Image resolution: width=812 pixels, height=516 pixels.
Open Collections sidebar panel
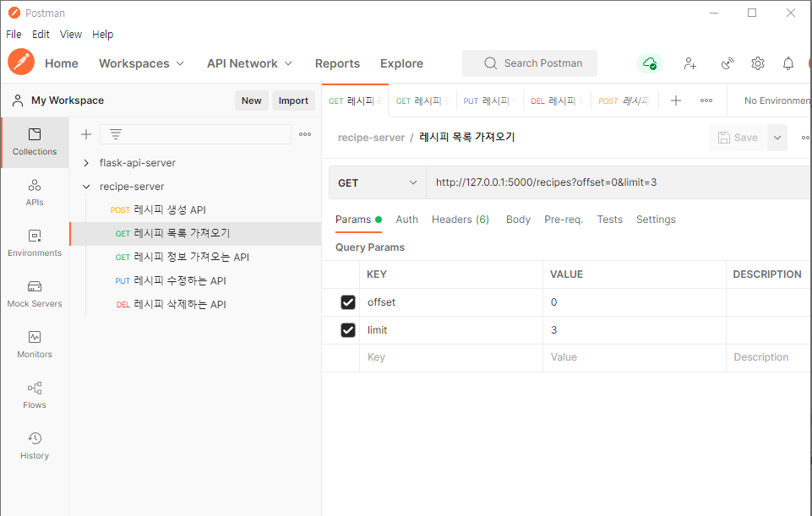click(35, 143)
